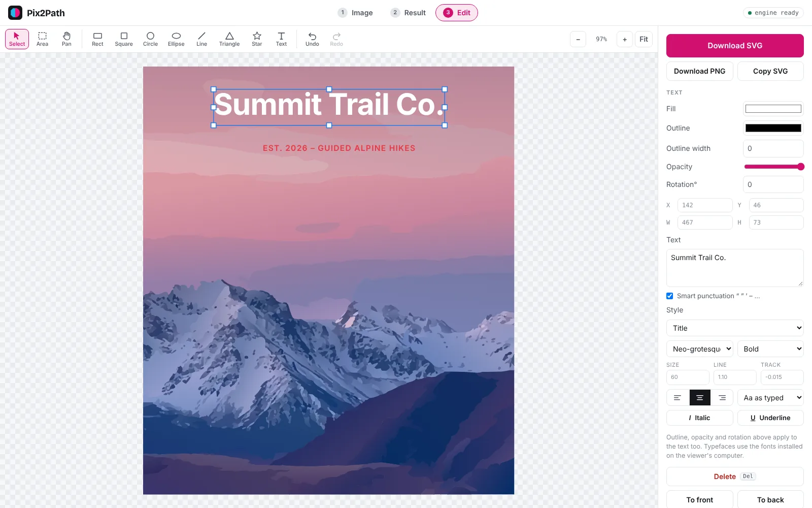Click the Download PNG button

pos(700,71)
